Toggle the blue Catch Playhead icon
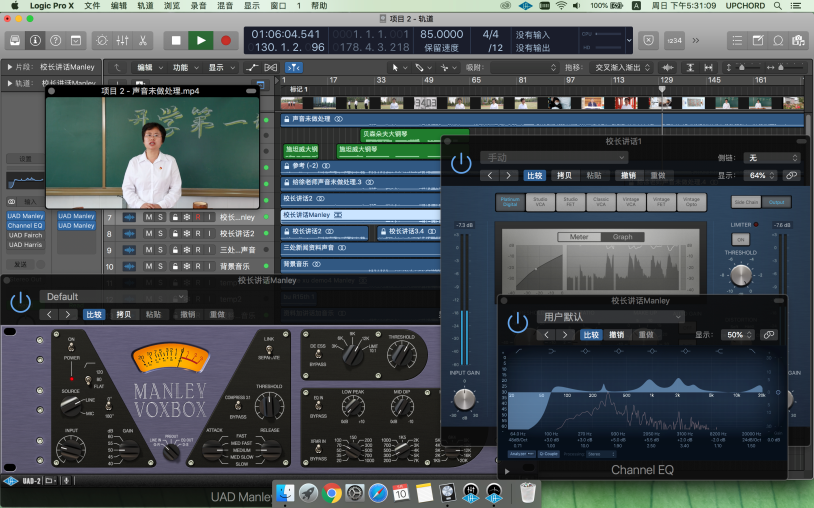Image resolution: width=814 pixels, height=508 pixels. coord(293,67)
